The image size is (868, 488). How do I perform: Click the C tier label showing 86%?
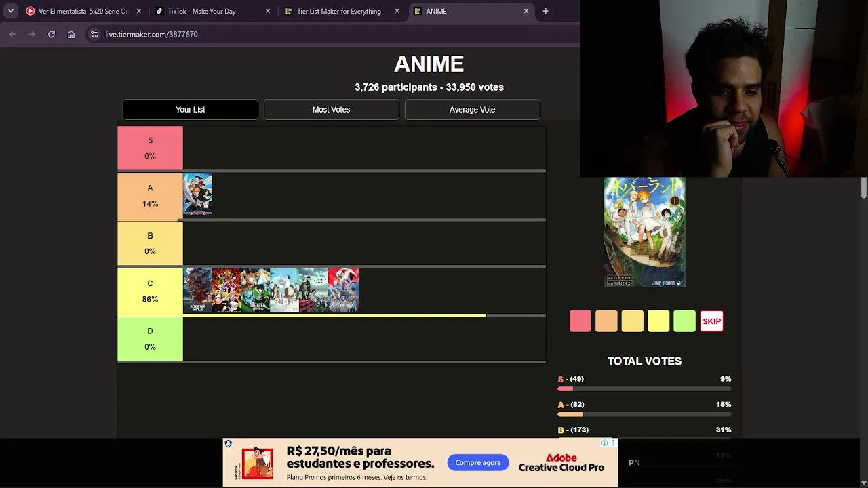[x=151, y=291]
